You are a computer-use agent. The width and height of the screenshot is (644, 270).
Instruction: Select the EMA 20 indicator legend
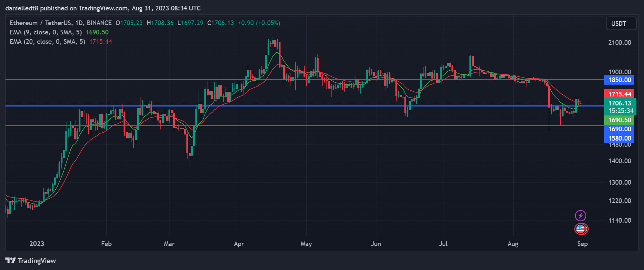tap(47, 42)
